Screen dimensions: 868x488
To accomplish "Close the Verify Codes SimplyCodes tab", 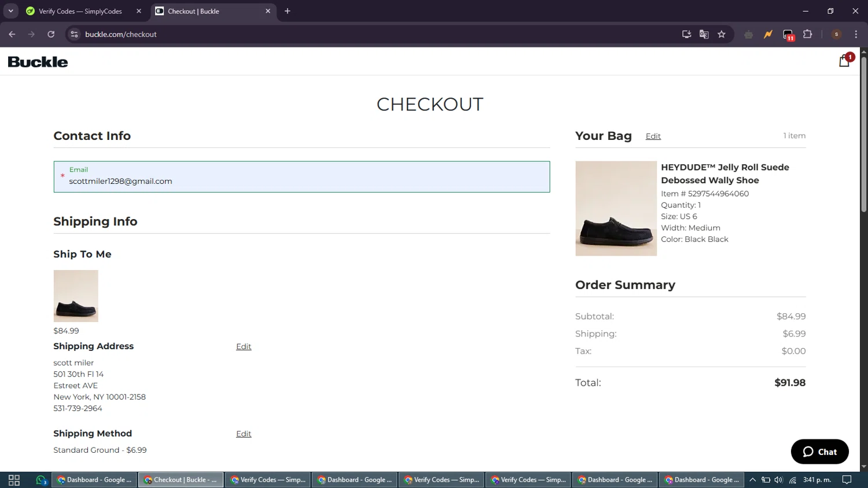I will [139, 11].
